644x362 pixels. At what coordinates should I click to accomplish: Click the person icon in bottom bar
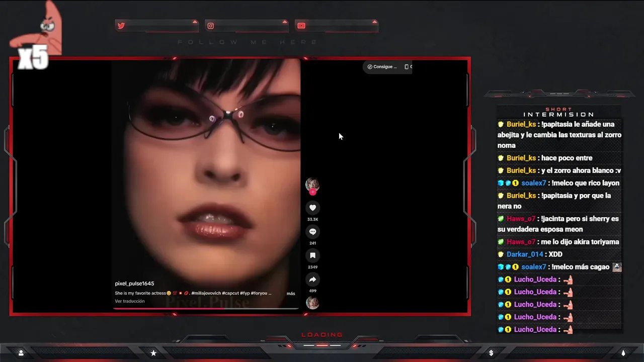[21, 353]
